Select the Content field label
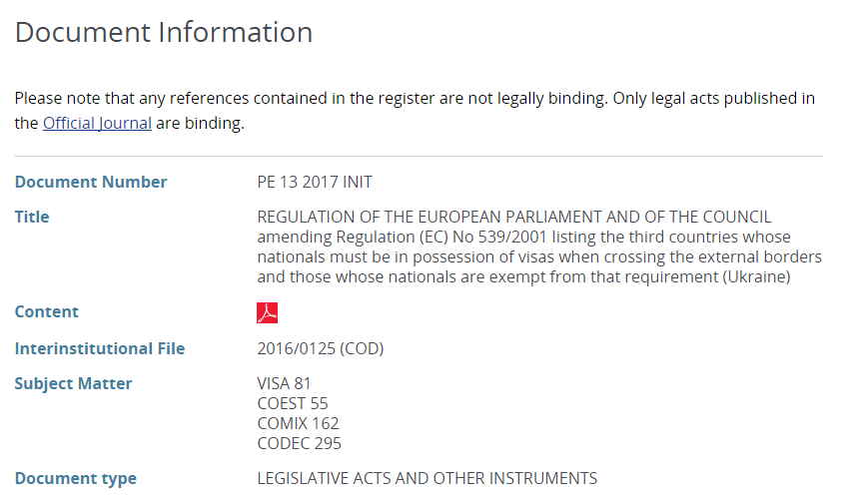This screenshot has width=854, height=504. 46,311
